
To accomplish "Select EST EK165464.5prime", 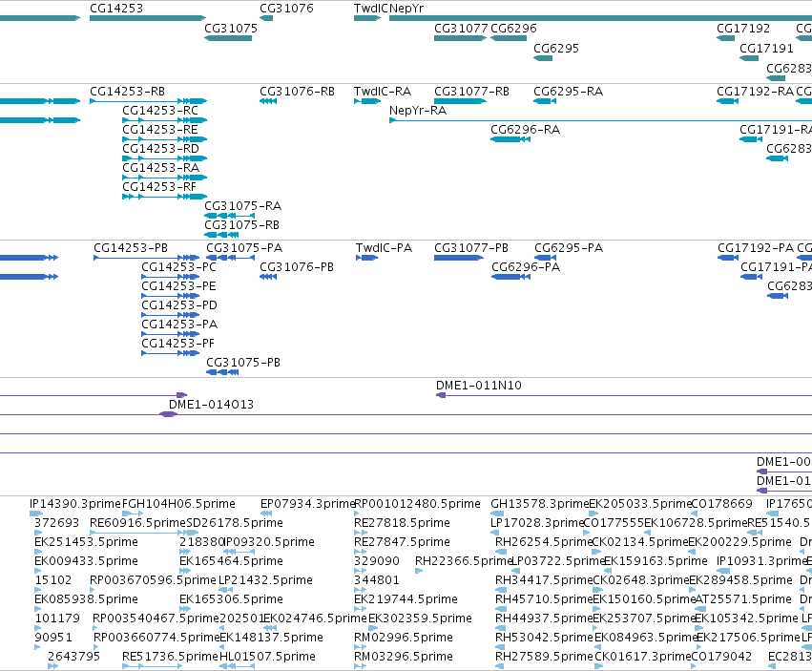I will [x=231, y=561].
